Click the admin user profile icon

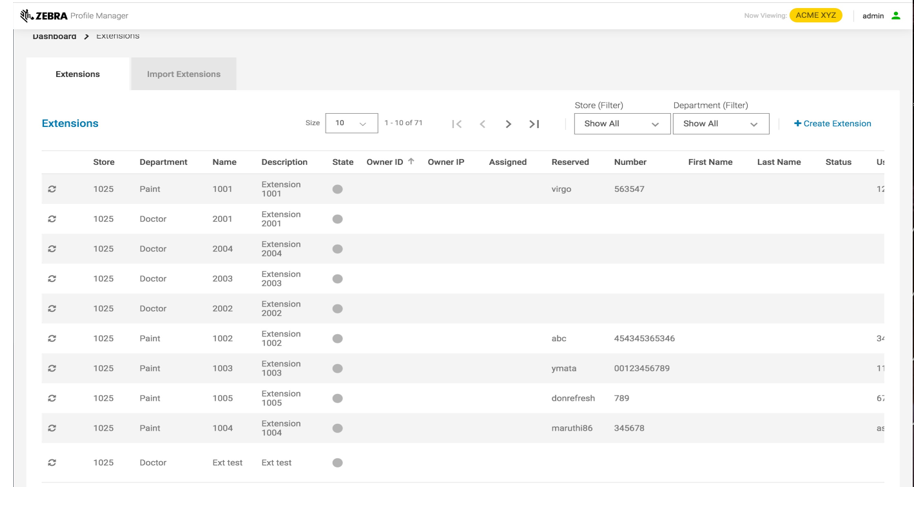[x=895, y=16]
